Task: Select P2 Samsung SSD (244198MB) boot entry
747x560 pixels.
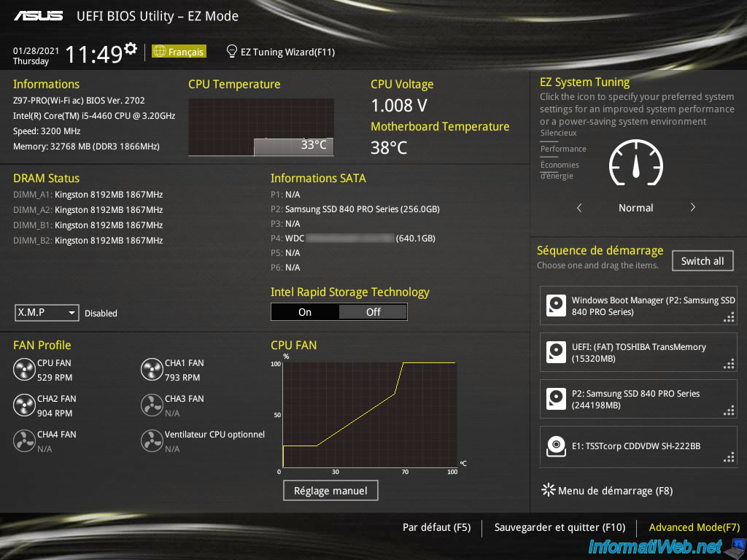Action: coord(638,399)
